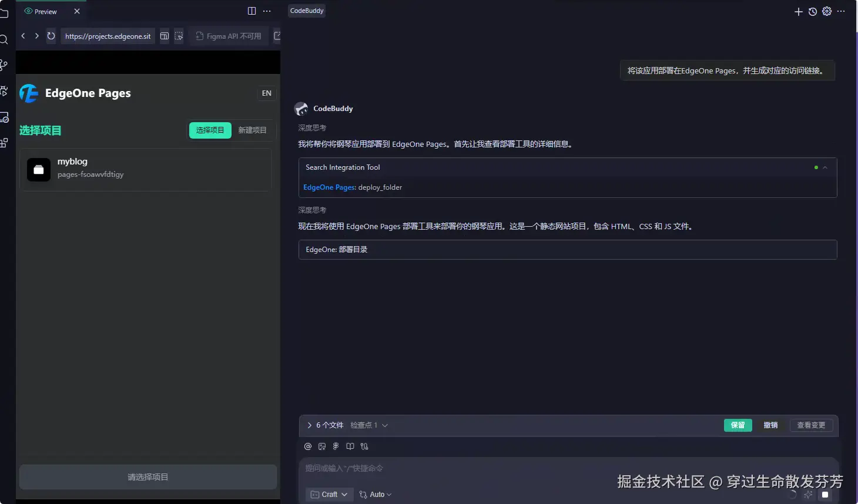Click the prompt enhance sparkle icon
Viewport: 858px width, 504px height.
click(x=808, y=495)
